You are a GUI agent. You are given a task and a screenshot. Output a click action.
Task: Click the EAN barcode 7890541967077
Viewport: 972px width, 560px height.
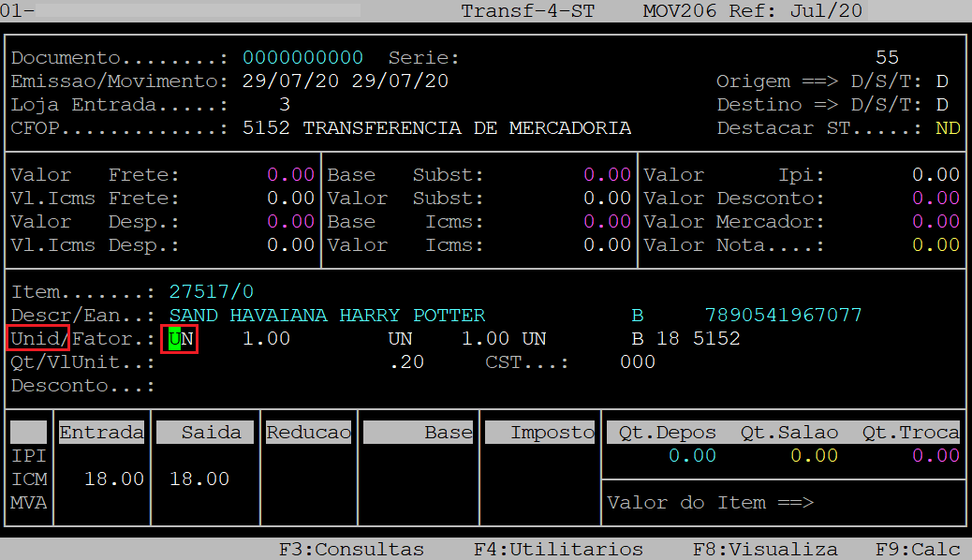point(783,316)
